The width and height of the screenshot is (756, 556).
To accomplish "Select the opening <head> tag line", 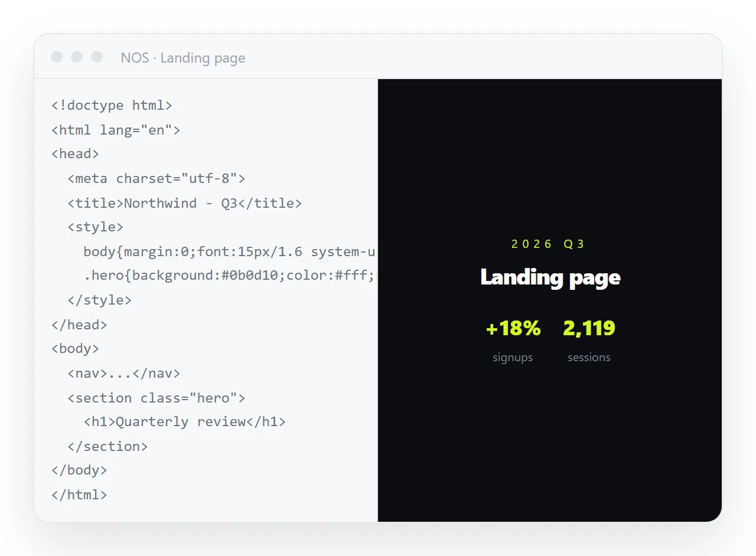I will pos(75,154).
